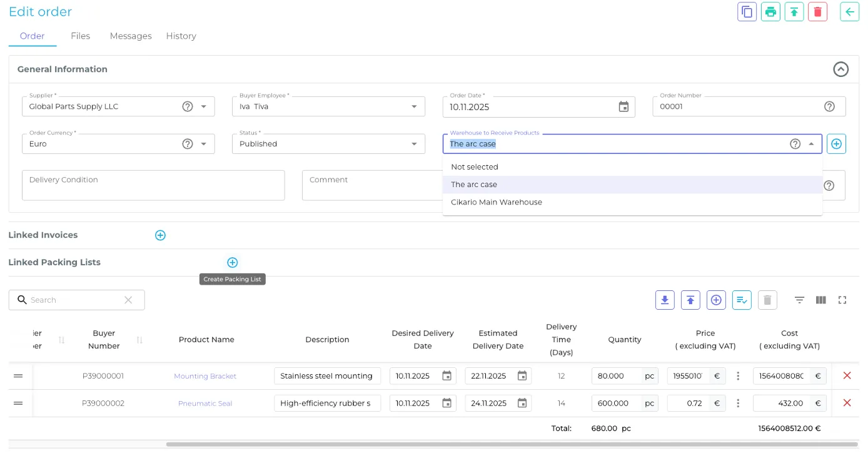Open table filter options
Viewport: 868px width, 453px height.
coord(799,300)
